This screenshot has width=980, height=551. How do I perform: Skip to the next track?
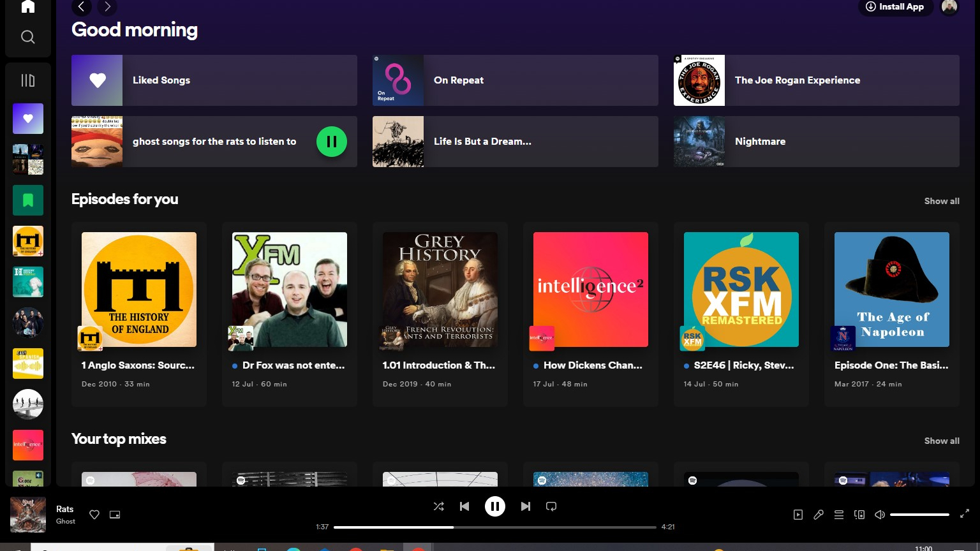click(x=525, y=506)
